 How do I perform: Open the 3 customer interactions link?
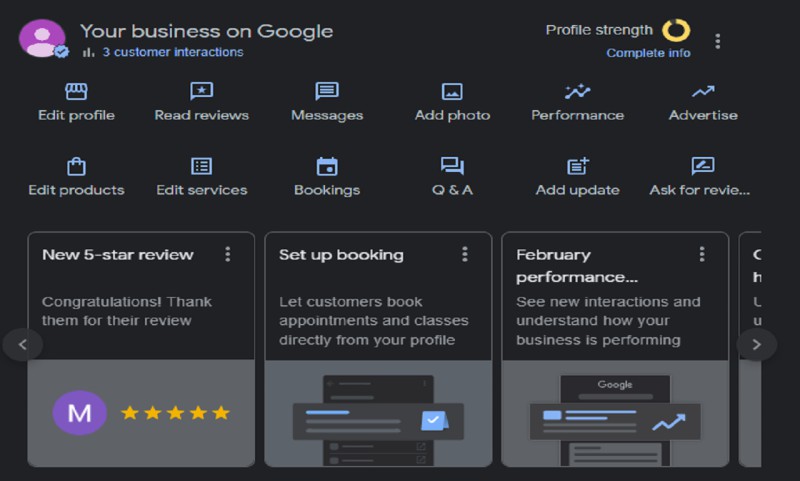pyautogui.click(x=173, y=52)
